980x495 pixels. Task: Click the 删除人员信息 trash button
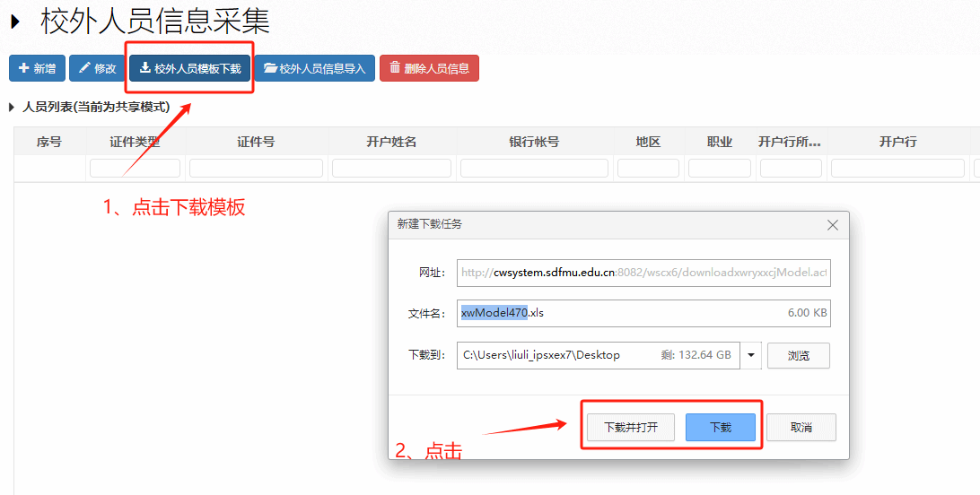coord(429,69)
